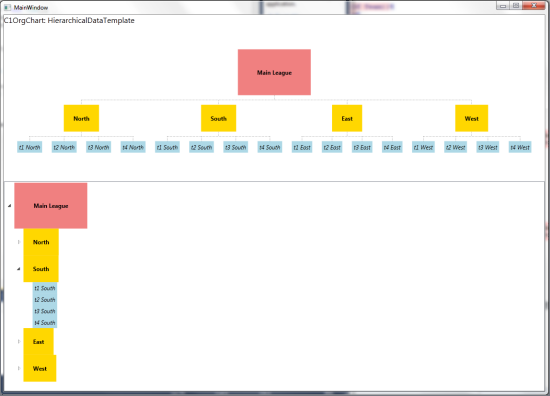Click the t4 North team box
The width and height of the screenshot is (550, 396).
coord(133,147)
